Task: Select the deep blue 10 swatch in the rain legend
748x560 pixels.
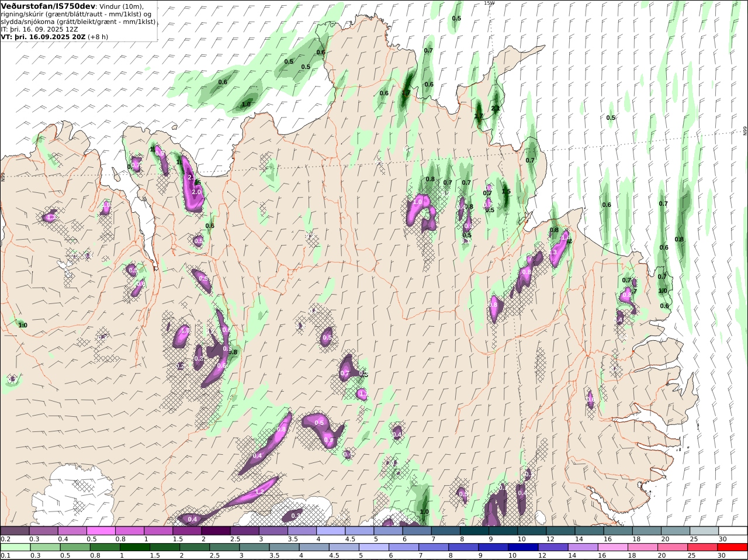Action: pos(522,547)
